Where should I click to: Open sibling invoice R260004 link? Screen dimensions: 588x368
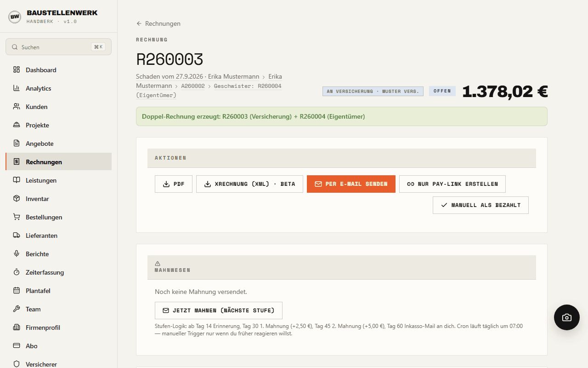[x=248, y=86]
